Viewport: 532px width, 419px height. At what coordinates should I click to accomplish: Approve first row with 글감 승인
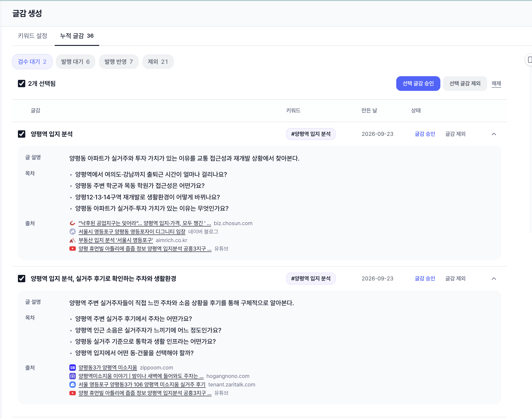pos(425,134)
